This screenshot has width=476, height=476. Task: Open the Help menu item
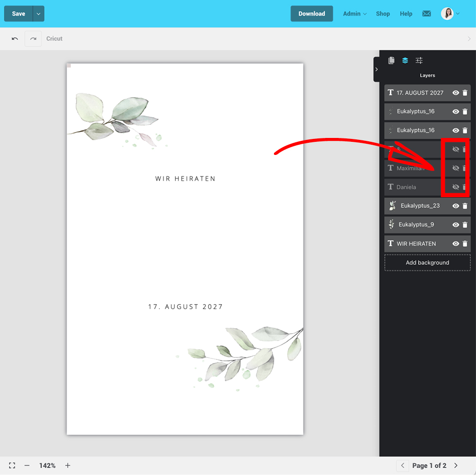[406, 14]
